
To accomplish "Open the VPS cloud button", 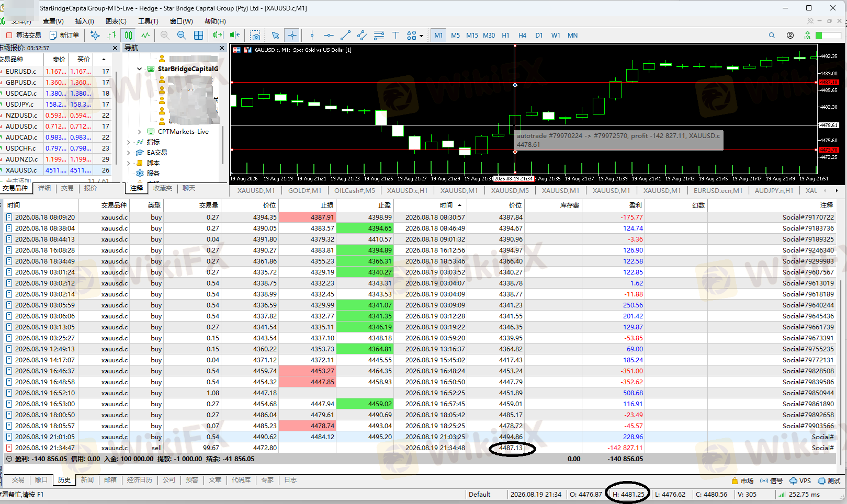I will point(800,480).
